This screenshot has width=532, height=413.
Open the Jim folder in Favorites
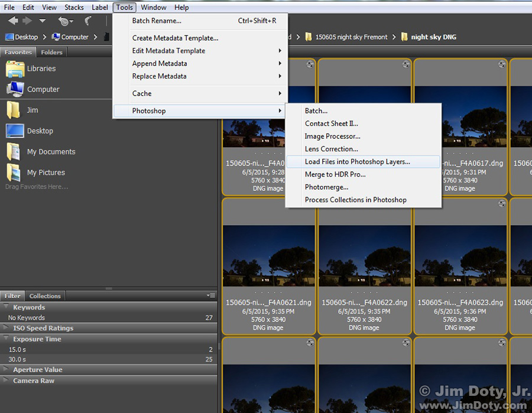point(22,110)
